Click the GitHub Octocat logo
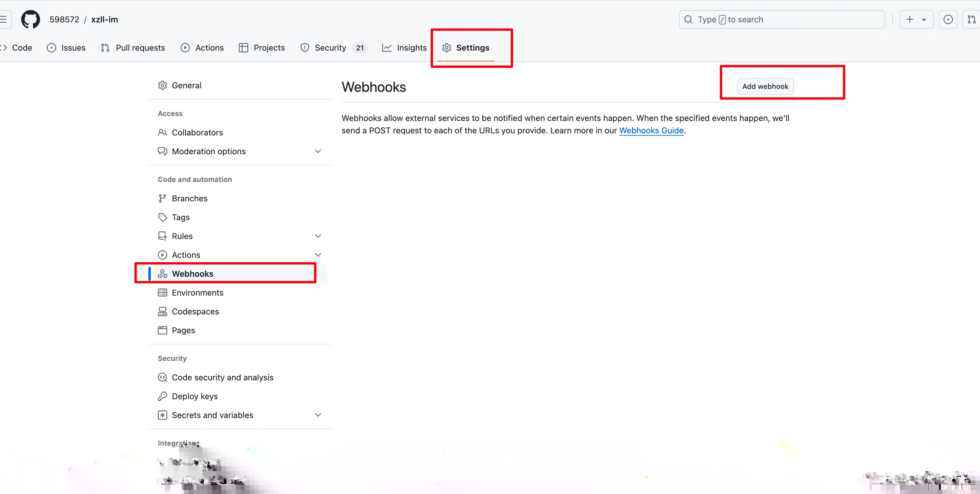This screenshot has height=494, width=980. coord(30,19)
